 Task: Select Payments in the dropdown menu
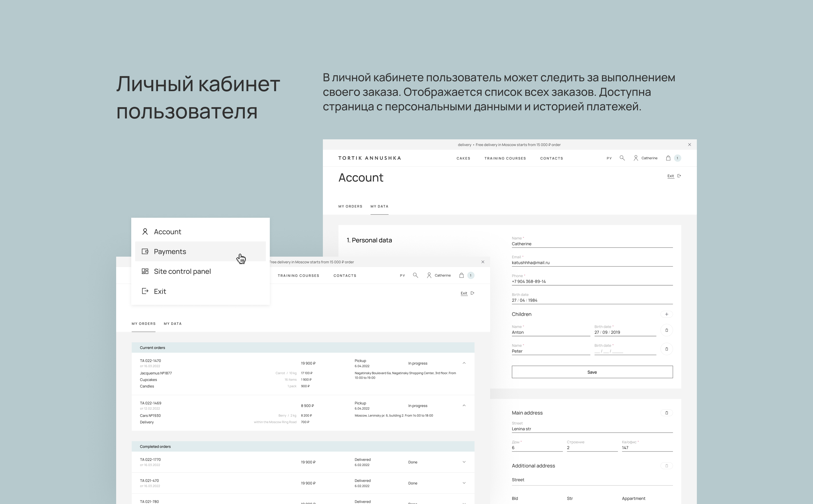(x=170, y=252)
